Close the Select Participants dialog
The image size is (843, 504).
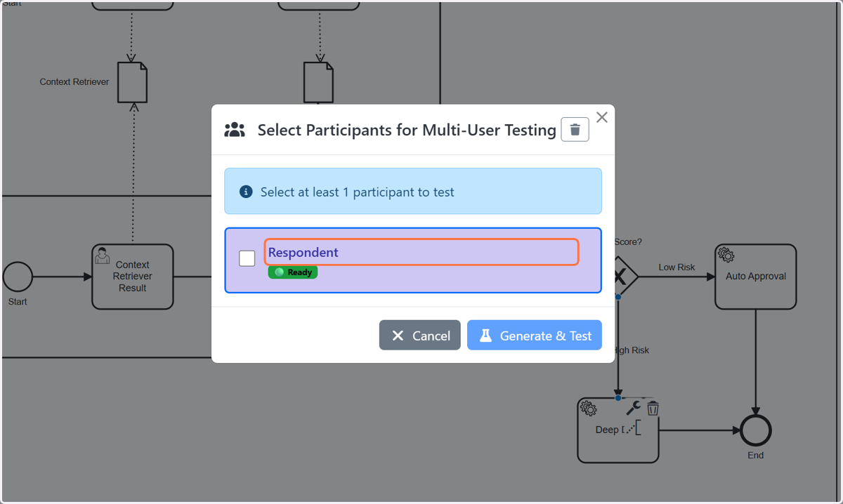point(602,117)
